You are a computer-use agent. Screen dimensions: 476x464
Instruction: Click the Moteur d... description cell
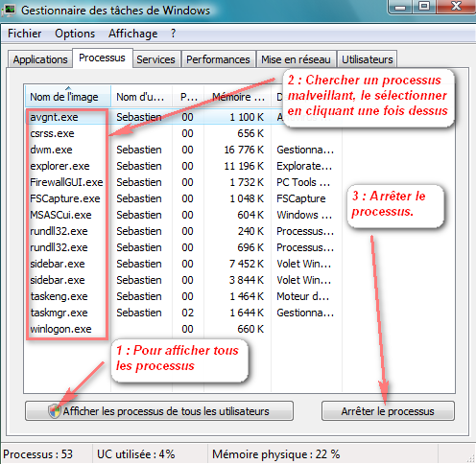point(302,296)
